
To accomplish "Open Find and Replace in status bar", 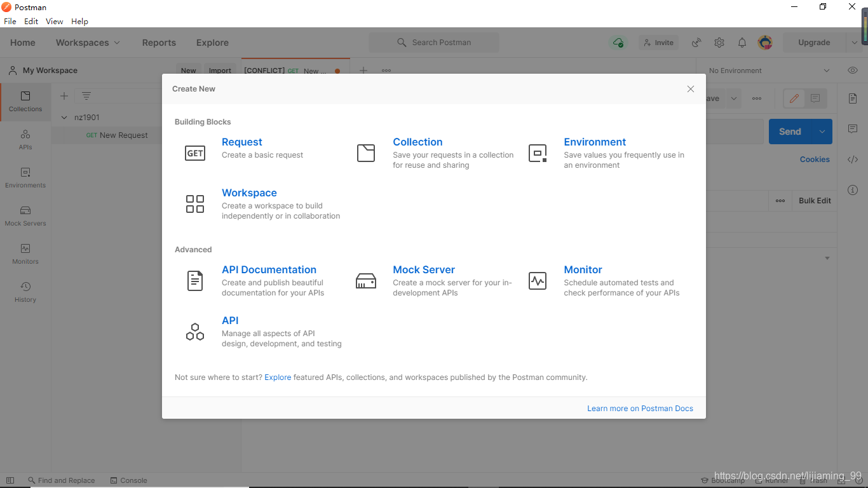I will (x=61, y=480).
